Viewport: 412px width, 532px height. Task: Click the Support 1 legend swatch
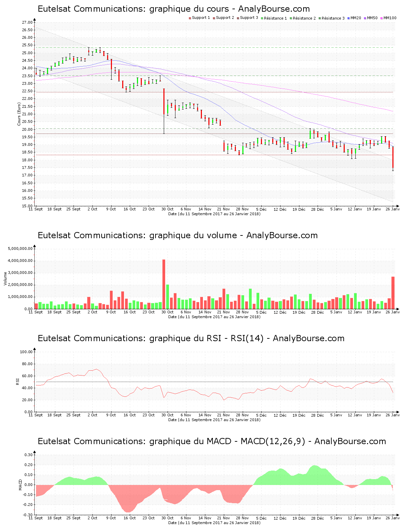(190, 18)
